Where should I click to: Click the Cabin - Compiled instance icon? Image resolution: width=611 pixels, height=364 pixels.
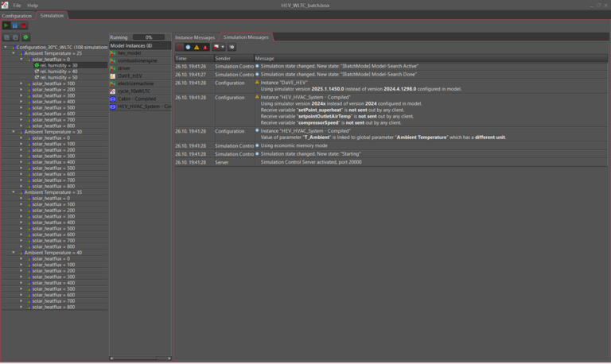point(113,99)
